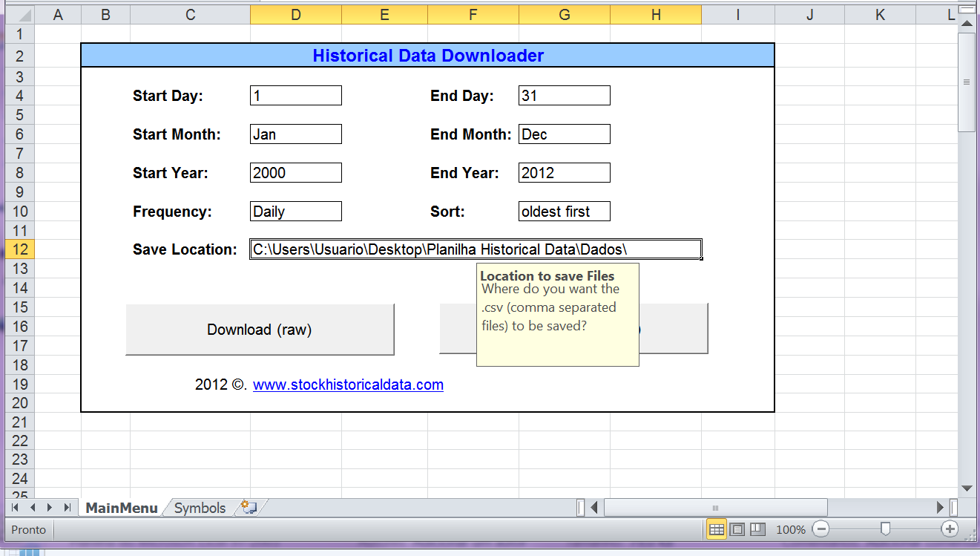Click the Save Location: label
Viewport: 980px width, 556px height.
pyautogui.click(x=185, y=249)
